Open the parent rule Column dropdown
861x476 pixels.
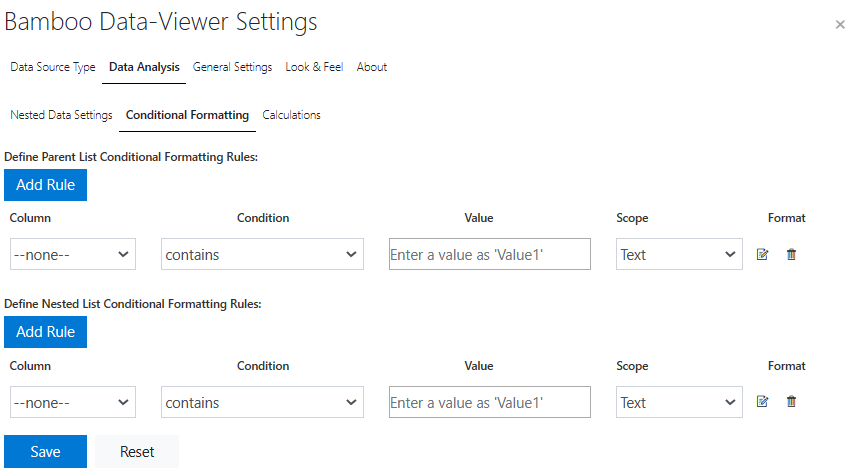(x=72, y=255)
